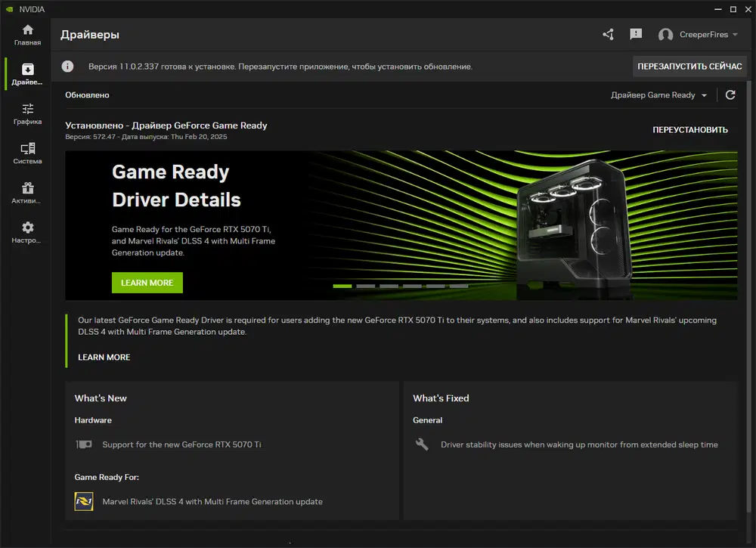
Task: Maximize the NVIDIA app window
Action: 733,9
